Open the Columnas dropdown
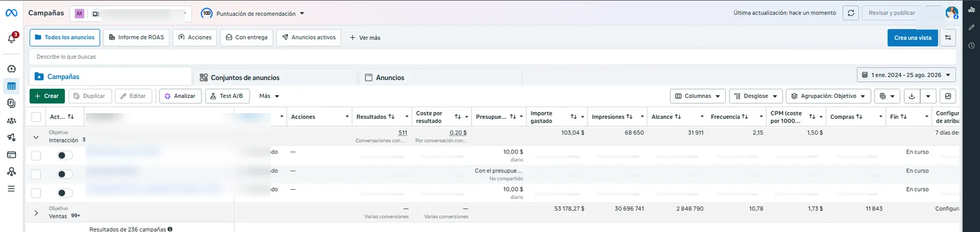Image resolution: width=980 pixels, height=232 pixels. (x=698, y=96)
